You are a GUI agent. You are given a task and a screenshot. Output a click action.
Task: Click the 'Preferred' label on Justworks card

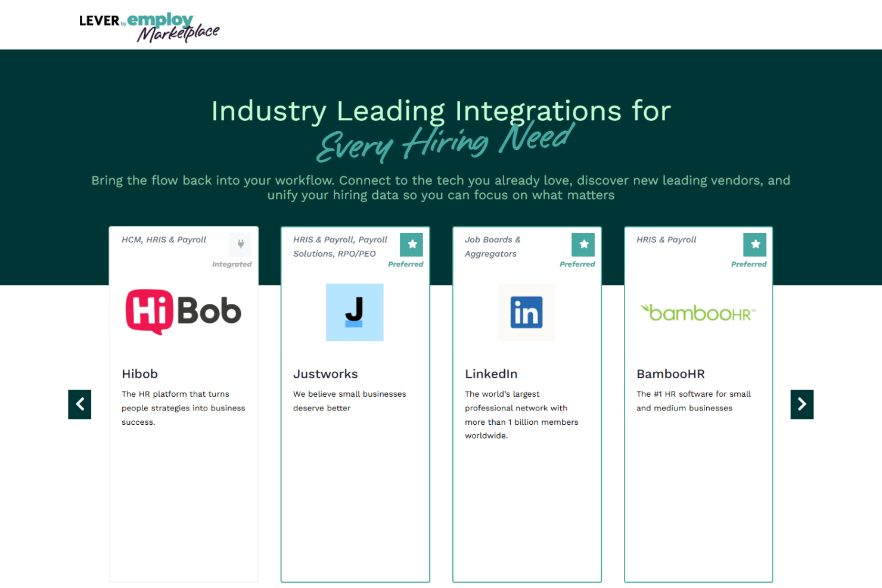pyautogui.click(x=406, y=265)
